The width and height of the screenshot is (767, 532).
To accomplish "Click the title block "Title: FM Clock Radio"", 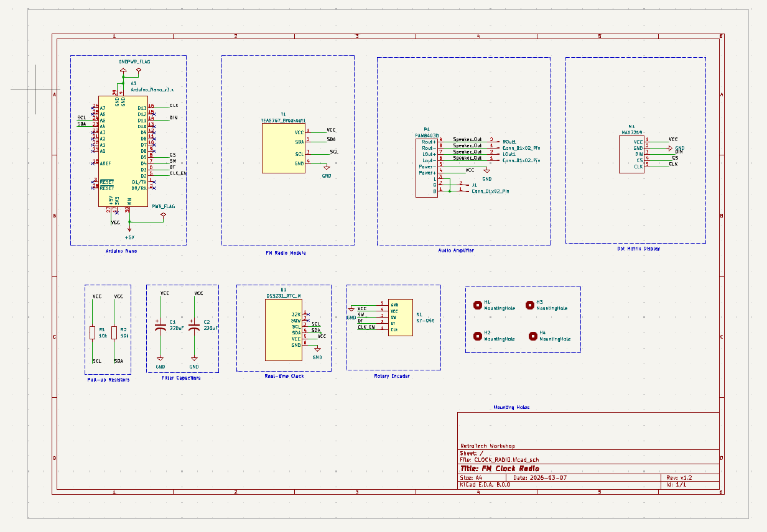I will click(x=500, y=469).
